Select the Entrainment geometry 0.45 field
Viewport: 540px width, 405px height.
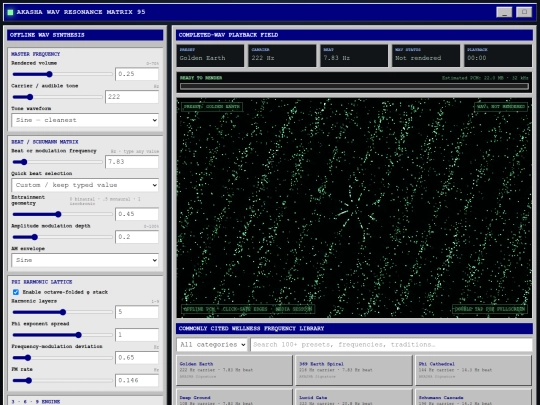pos(137,214)
